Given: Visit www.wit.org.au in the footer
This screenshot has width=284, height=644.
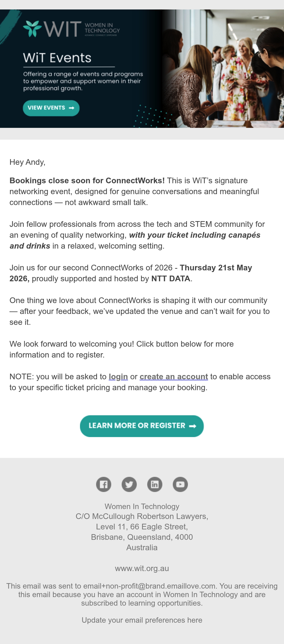Looking at the screenshot, I should [142, 568].
